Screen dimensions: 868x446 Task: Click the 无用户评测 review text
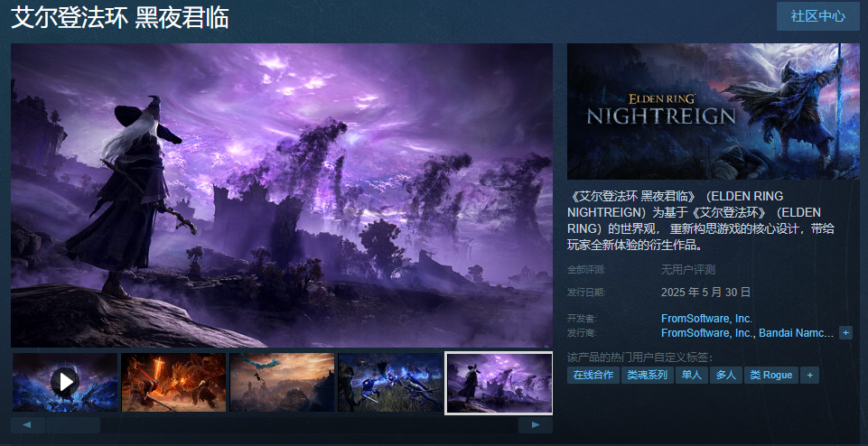coord(688,269)
